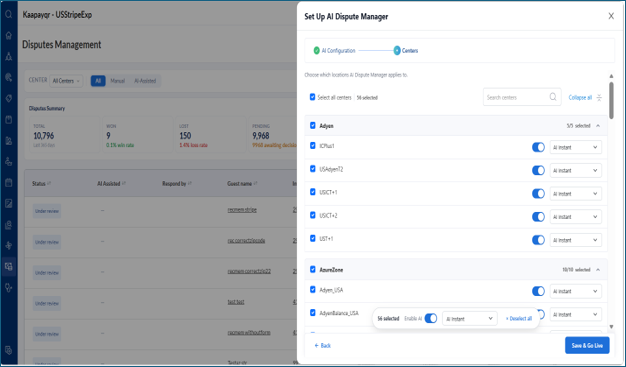Click the tag icon in left sidebar
The height and width of the screenshot is (367, 626).
click(x=8, y=98)
